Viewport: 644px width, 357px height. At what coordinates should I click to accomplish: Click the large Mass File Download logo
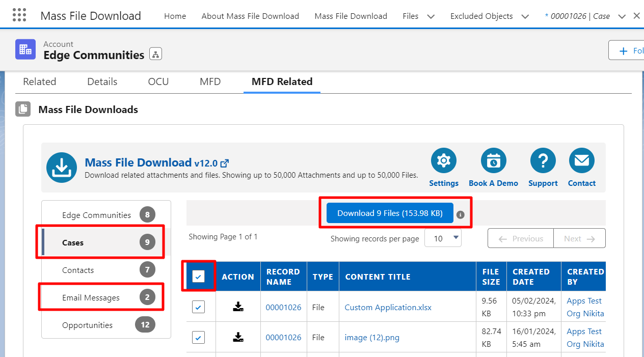(62, 168)
